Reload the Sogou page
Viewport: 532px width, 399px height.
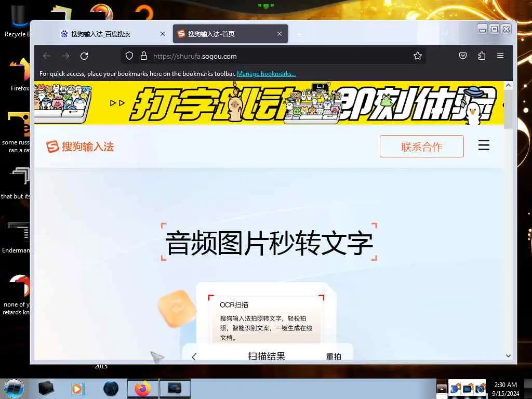[x=84, y=56]
